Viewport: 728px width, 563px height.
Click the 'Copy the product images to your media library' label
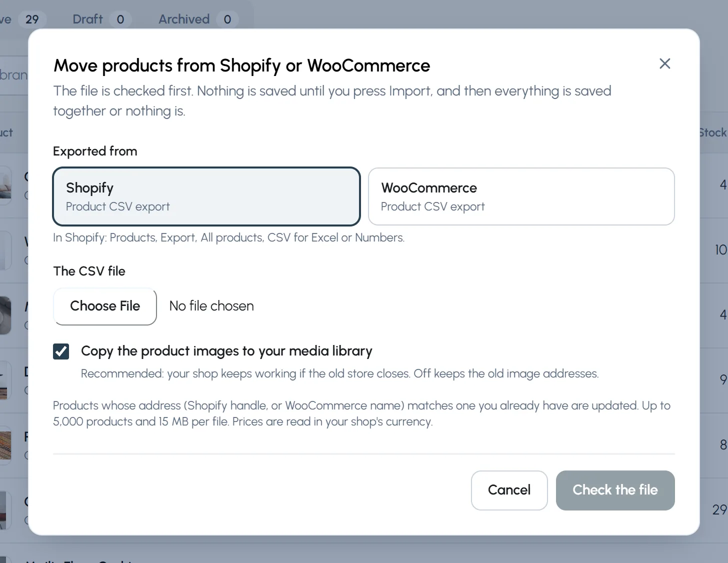pyautogui.click(x=226, y=351)
